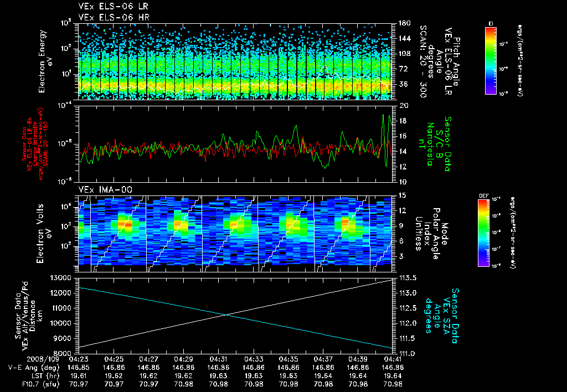
Task: Click the DEF color bar legend
Action: [x=484, y=233]
